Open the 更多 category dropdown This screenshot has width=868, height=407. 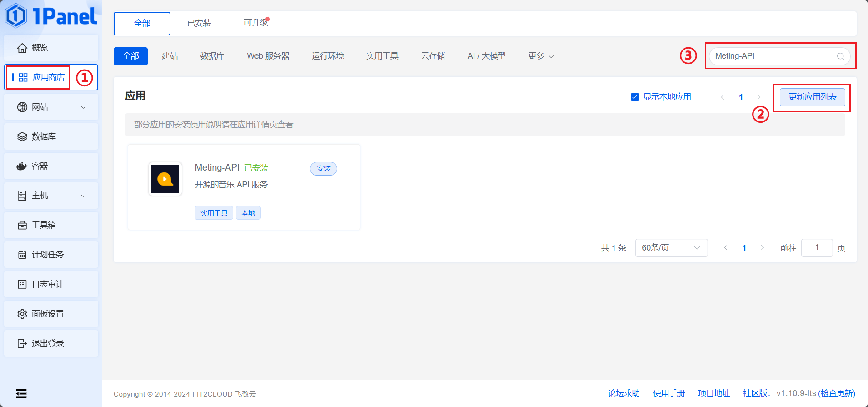[541, 56]
